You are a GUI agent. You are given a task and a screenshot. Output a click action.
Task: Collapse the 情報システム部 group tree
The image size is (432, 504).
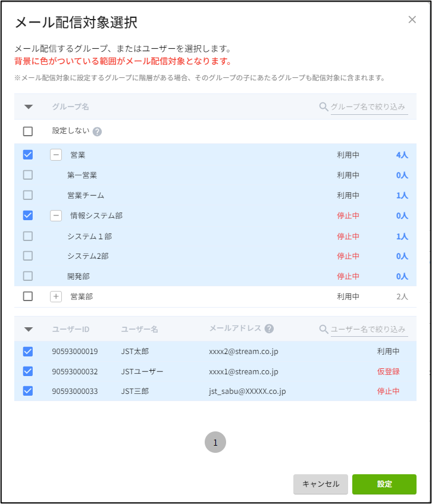(x=56, y=215)
